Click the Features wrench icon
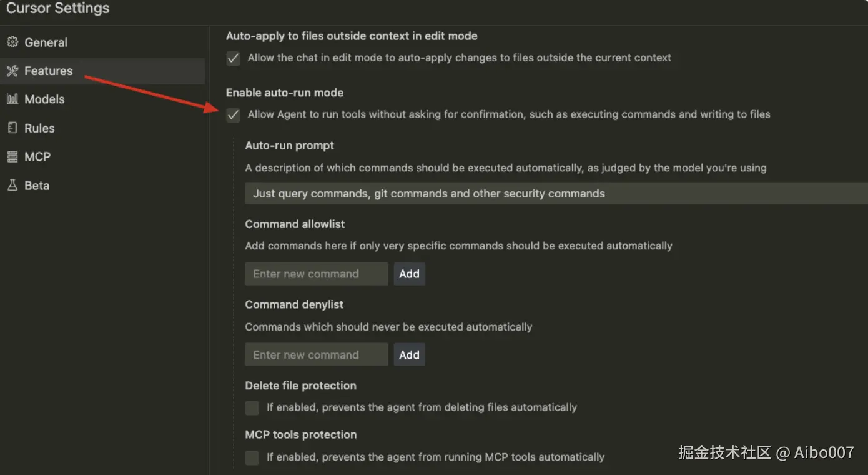This screenshot has width=868, height=475. tap(12, 71)
